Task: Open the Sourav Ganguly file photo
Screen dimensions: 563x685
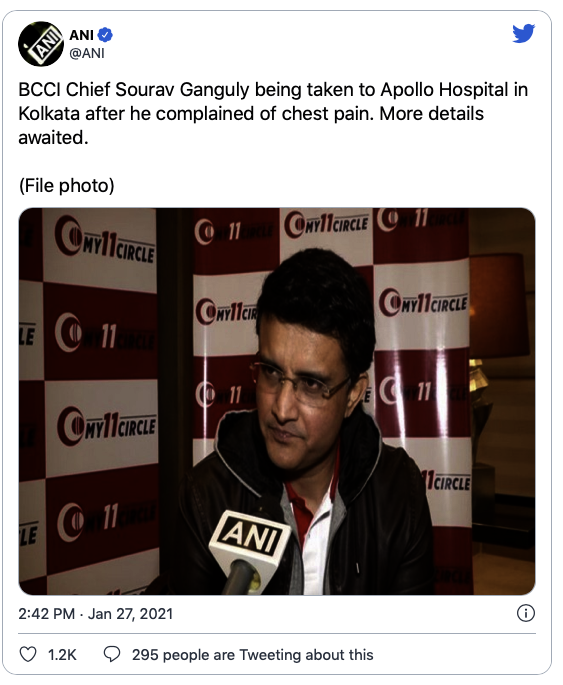Action: click(x=277, y=401)
